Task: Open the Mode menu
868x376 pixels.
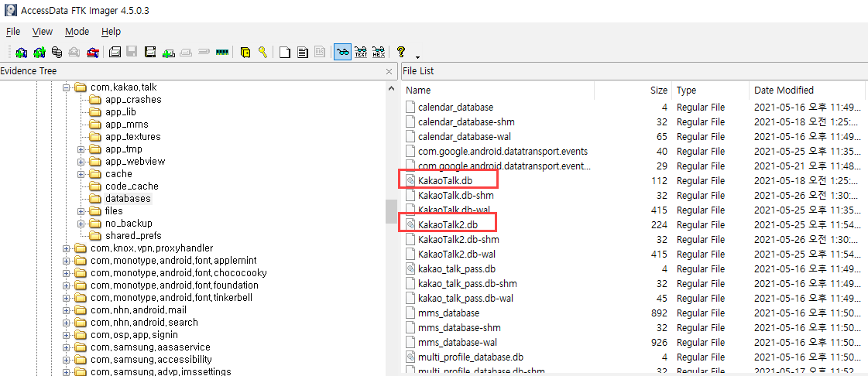Action: pos(77,32)
